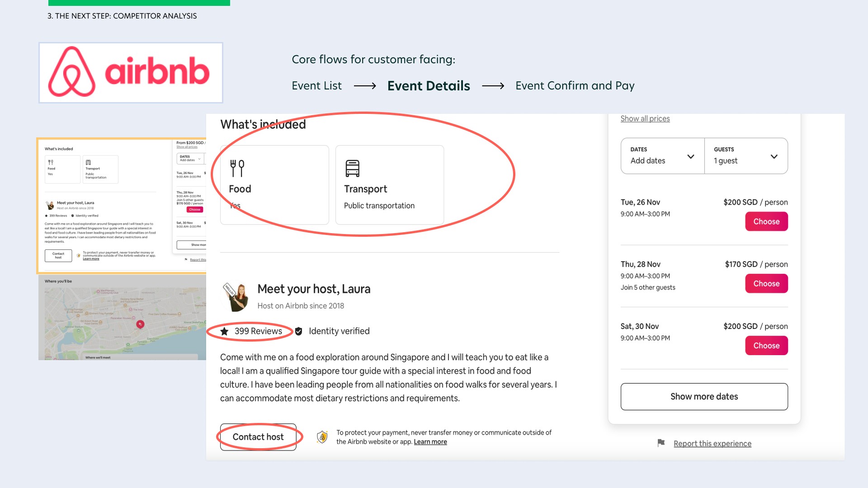Open the Show all prices link
The height and width of the screenshot is (488, 868).
[x=645, y=118]
